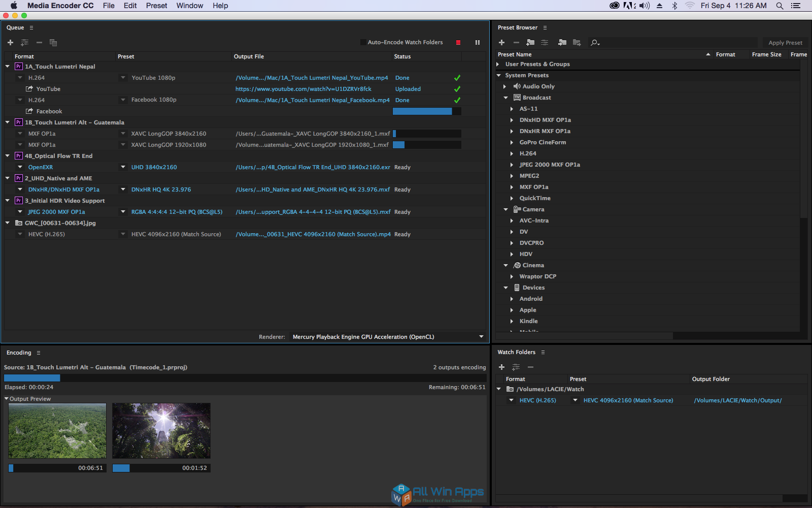Duplicate selected Queue item
812x508 pixels.
pos(53,43)
